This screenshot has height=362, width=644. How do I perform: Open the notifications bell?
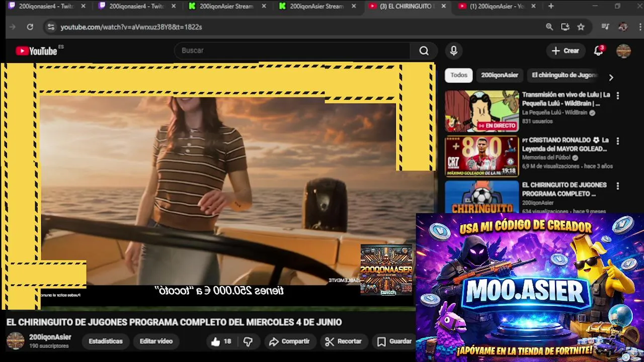[598, 51]
